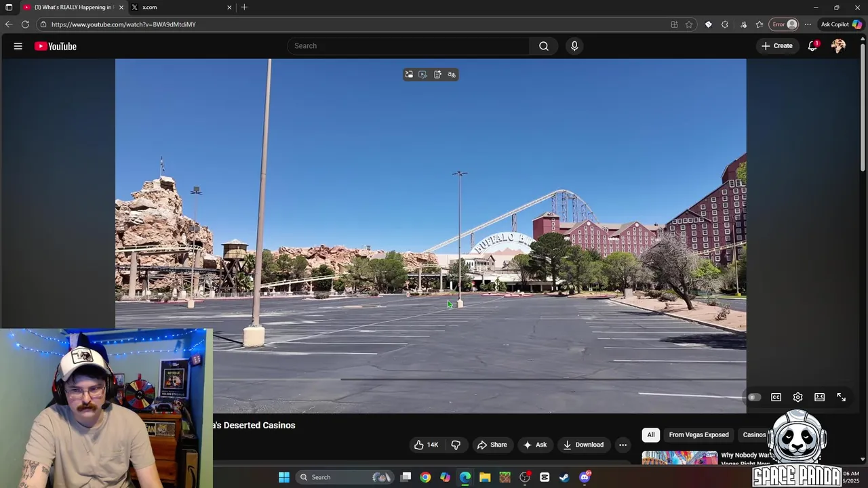Open the YouTube guide hamburger menu
868x488 pixels.
pyautogui.click(x=18, y=46)
